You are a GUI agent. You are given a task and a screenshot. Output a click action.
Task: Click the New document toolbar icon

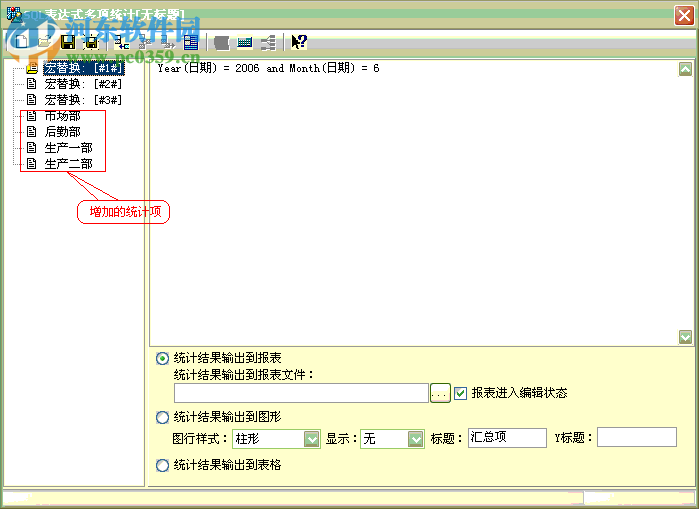tap(21, 42)
